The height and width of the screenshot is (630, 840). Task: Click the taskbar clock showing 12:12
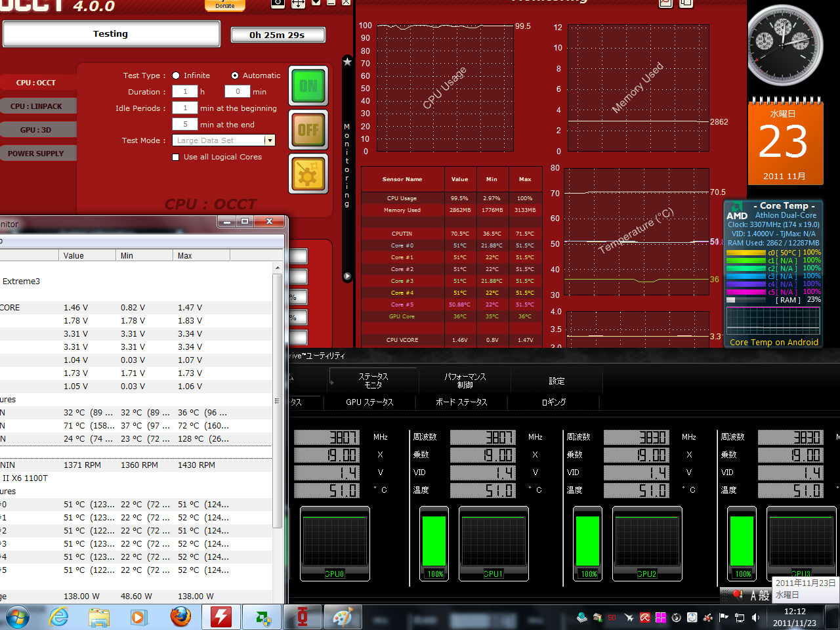pyautogui.click(x=795, y=617)
